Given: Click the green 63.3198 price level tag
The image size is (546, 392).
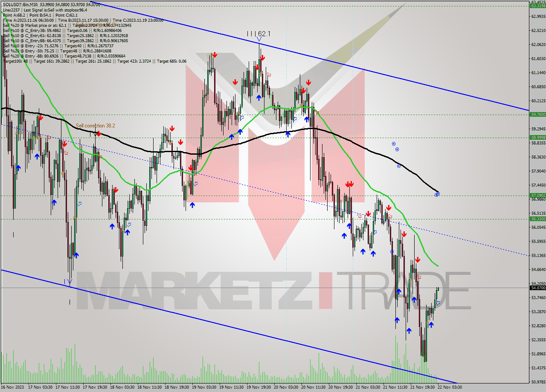Looking at the screenshot, I should pos(537,6).
